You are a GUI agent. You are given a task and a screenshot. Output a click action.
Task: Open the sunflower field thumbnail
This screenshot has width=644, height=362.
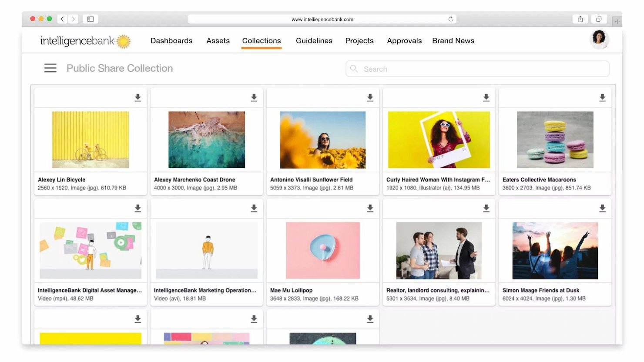323,139
